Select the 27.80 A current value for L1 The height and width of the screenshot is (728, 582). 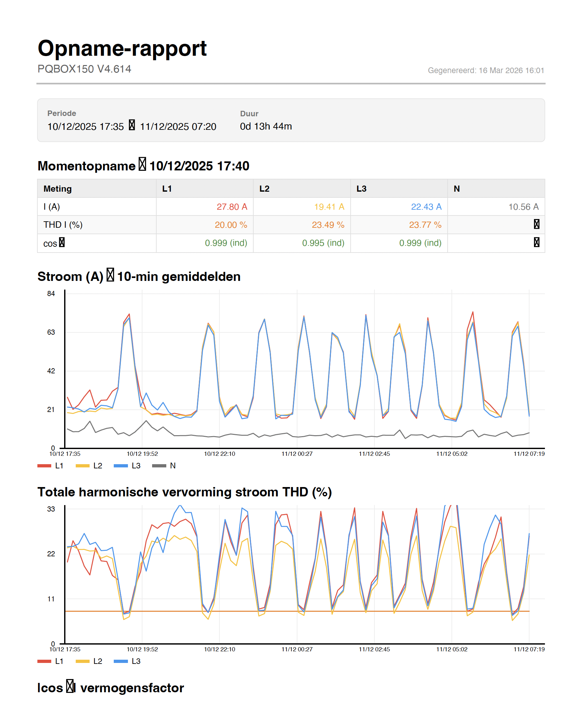232,207
